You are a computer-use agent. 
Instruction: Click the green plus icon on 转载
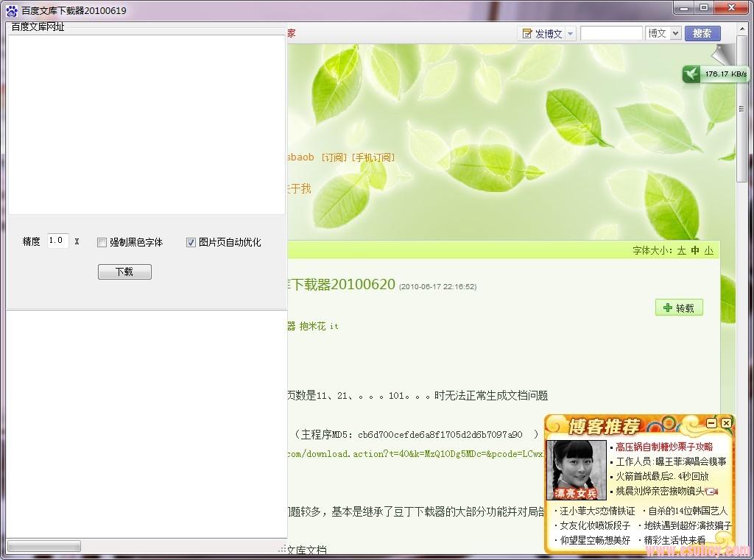point(667,308)
